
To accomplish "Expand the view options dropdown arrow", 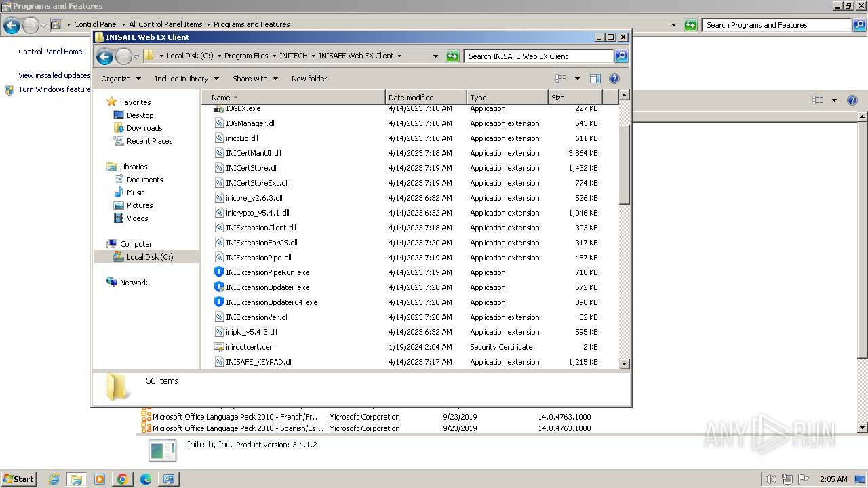I will pos(577,79).
